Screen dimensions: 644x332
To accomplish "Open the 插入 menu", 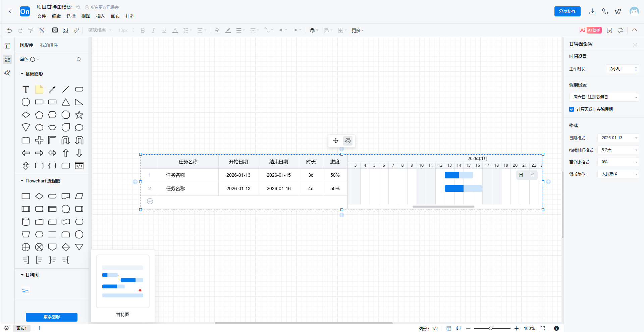I will (100, 16).
